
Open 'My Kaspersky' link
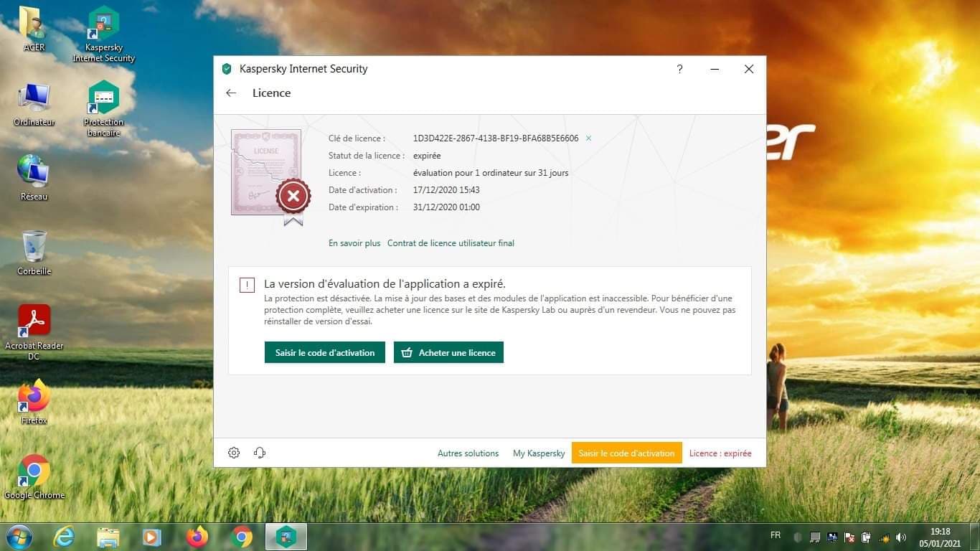539,453
